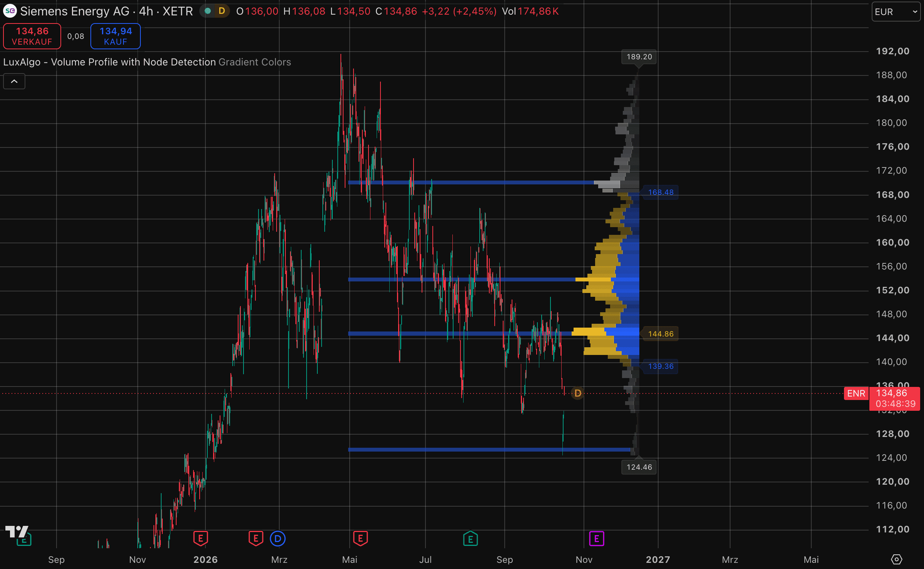Click the current price 134,86 countdown label
The height and width of the screenshot is (569, 924).
click(x=894, y=398)
